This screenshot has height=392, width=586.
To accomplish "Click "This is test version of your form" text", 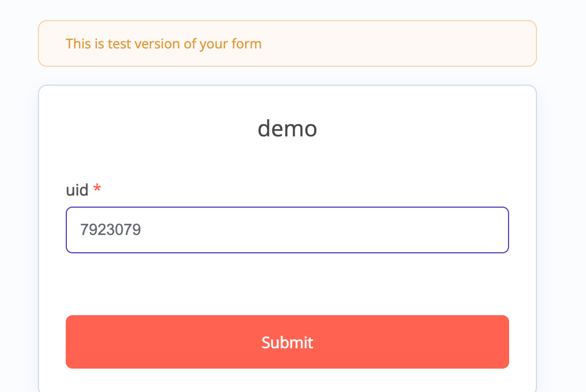I will point(163,43).
